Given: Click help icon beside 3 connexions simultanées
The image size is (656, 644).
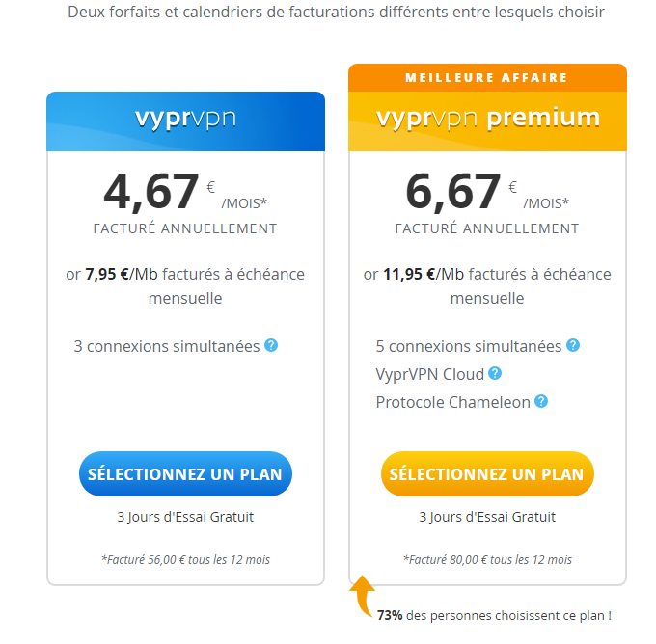Looking at the screenshot, I should (x=271, y=345).
